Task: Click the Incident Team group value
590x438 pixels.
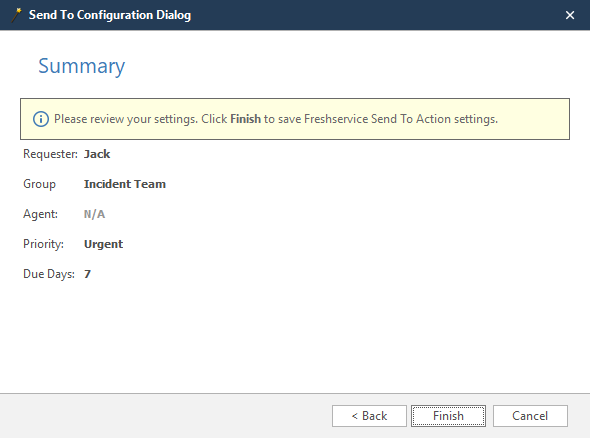Action: click(x=125, y=184)
